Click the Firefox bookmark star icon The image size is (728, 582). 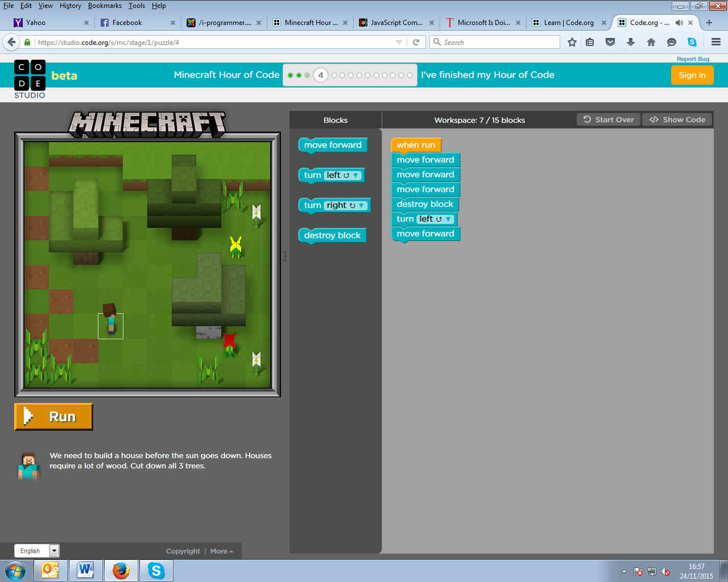click(x=572, y=42)
